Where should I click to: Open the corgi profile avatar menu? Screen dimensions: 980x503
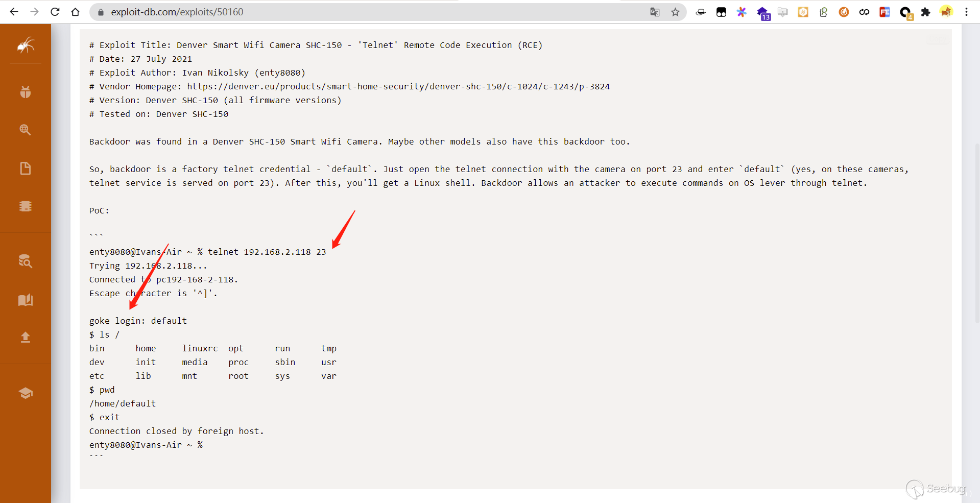946,12
